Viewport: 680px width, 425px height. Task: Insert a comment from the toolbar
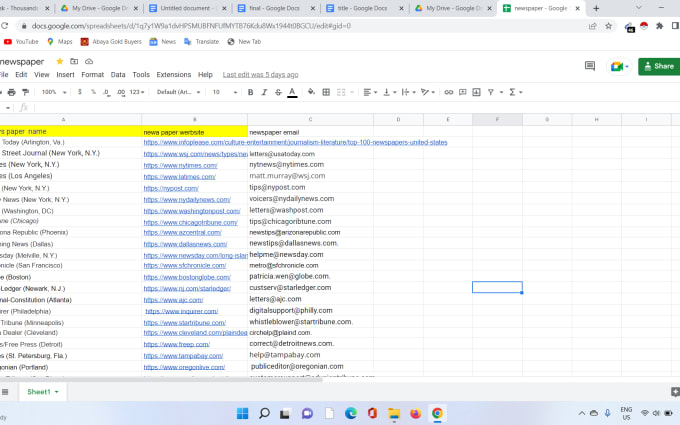tap(462, 92)
